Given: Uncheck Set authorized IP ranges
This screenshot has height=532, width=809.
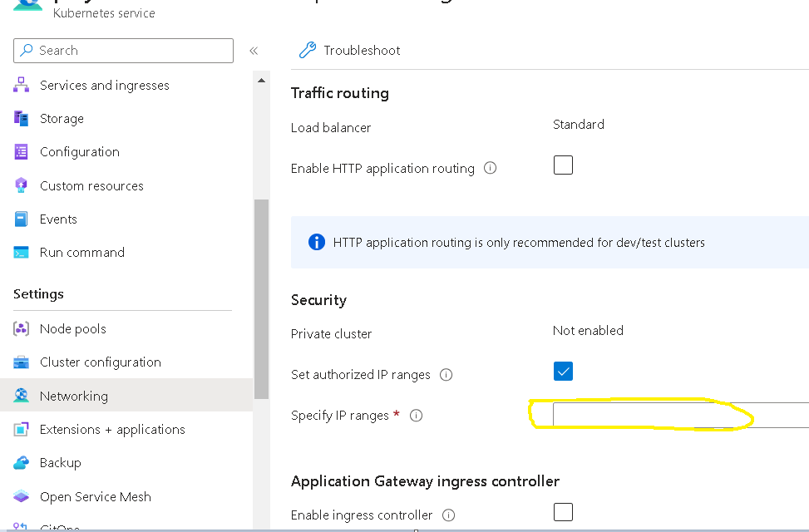Looking at the screenshot, I should point(563,372).
